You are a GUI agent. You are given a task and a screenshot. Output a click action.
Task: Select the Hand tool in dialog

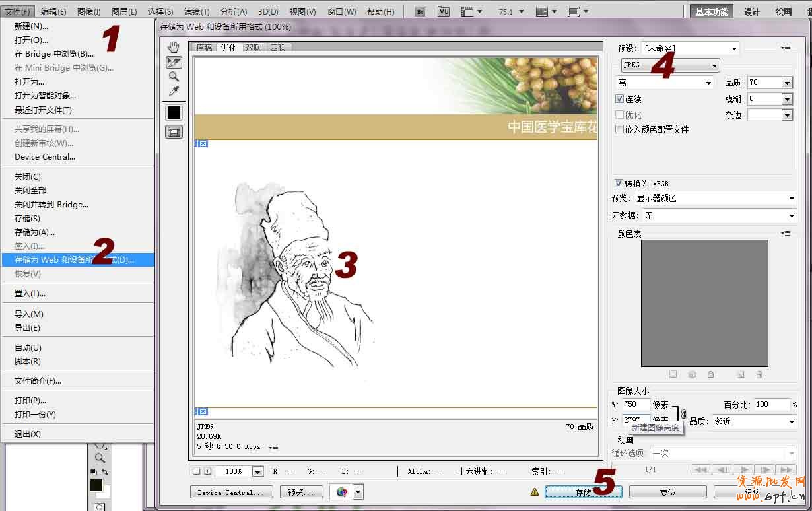(x=174, y=47)
